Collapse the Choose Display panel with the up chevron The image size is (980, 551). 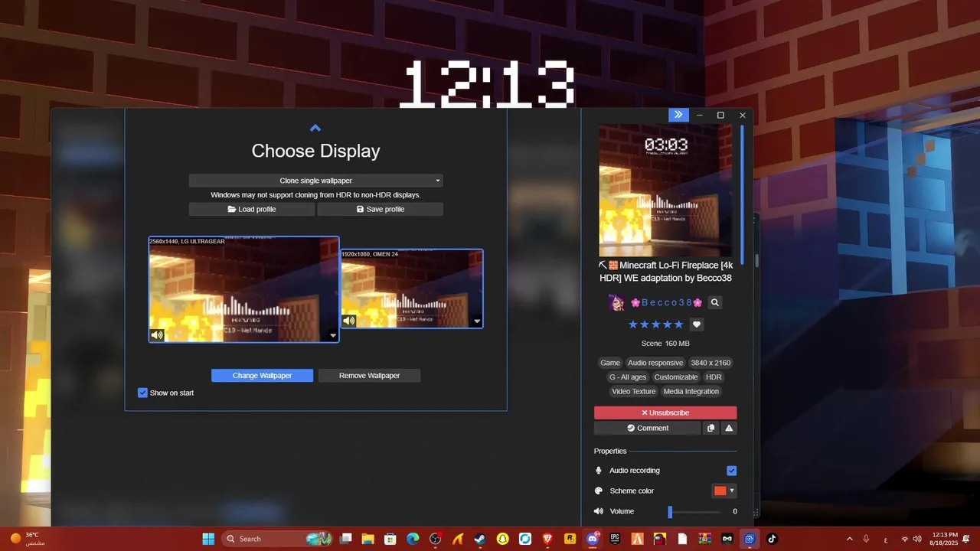(x=315, y=128)
